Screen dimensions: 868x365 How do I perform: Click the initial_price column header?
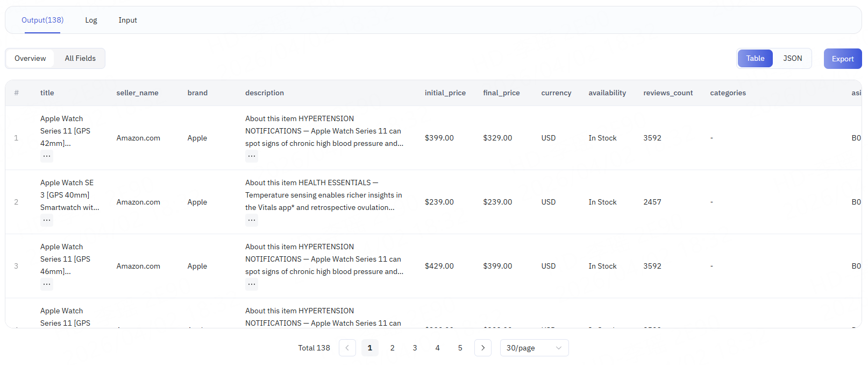pyautogui.click(x=445, y=93)
